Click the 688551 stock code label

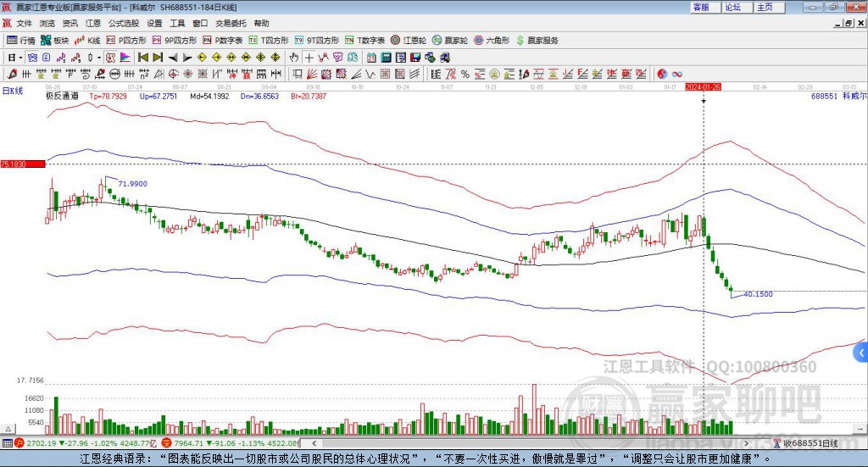point(824,97)
